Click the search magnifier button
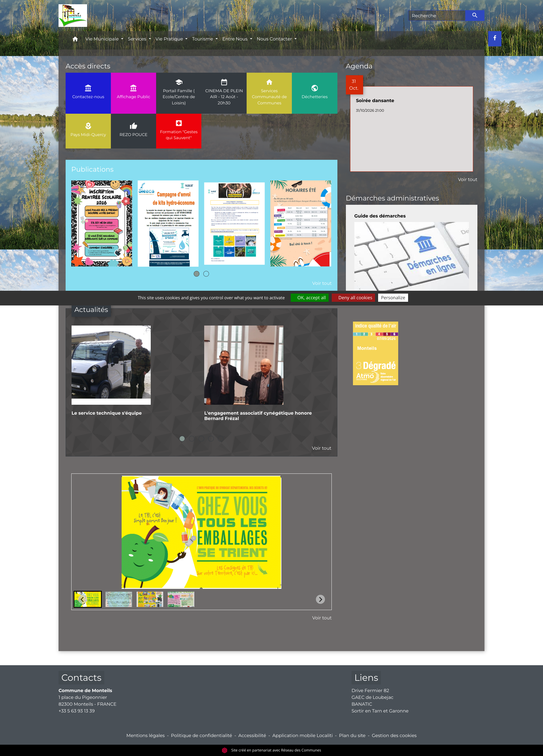Image resolution: width=543 pixels, height=756 pixels. 475,15
